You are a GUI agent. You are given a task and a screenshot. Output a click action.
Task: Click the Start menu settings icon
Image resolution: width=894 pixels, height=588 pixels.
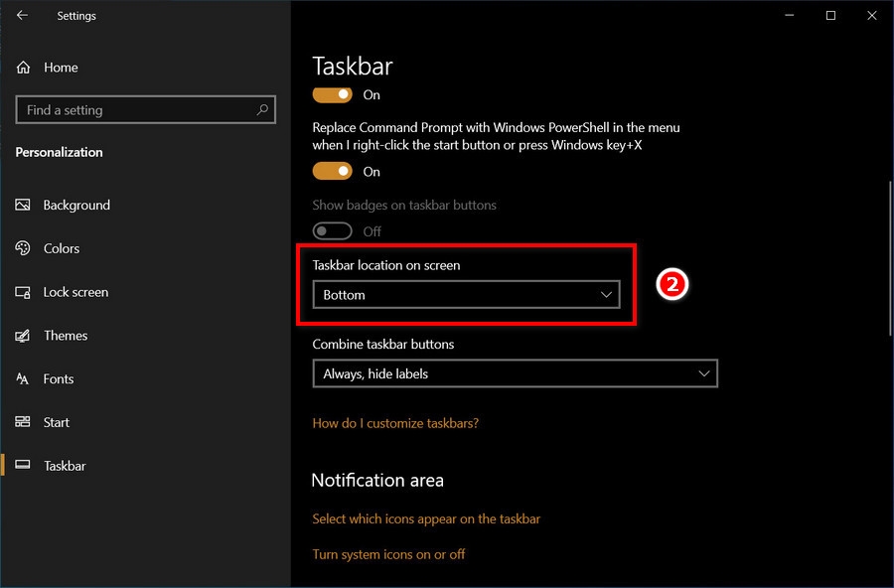(x=24, y=422)
